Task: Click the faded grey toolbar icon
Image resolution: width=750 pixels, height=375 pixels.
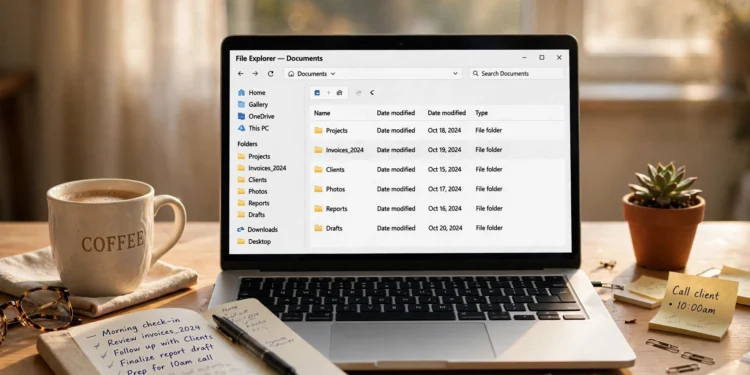Action: tap(359, 93)
